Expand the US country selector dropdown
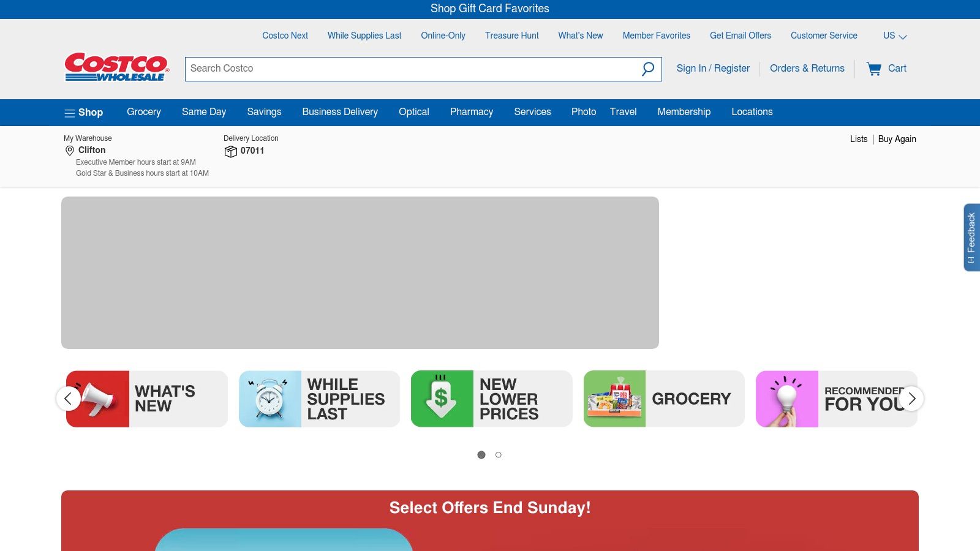 [895, 36]
